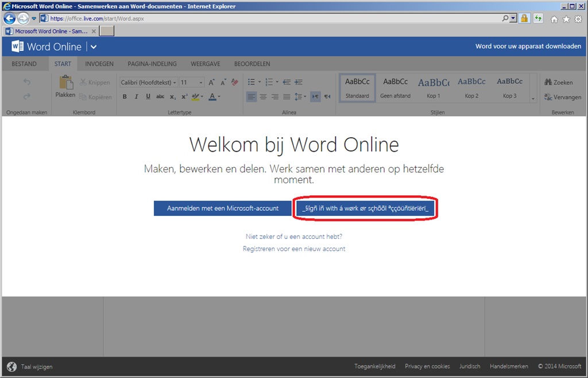Switch to START tab

pos(63,64)
